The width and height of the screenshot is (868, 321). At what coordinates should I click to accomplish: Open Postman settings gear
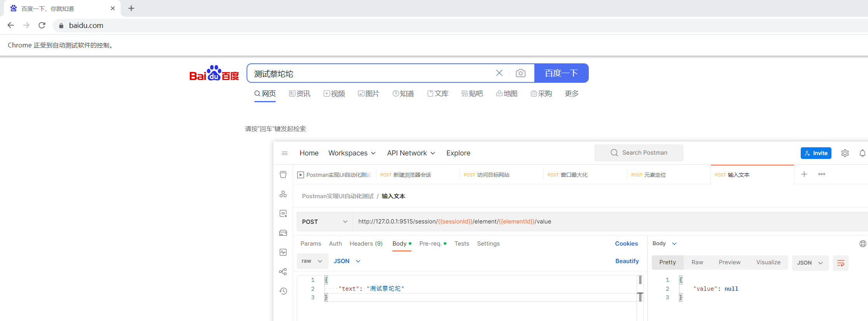tap(845, 153)
